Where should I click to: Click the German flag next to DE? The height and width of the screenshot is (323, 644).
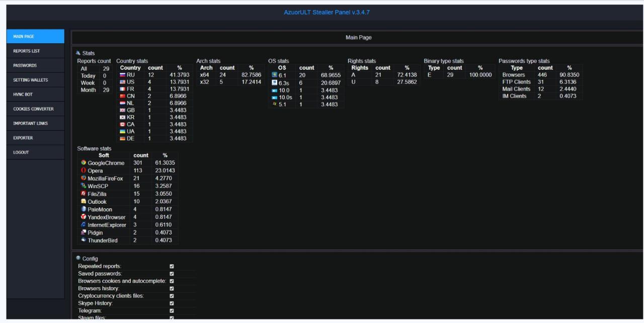123,138
